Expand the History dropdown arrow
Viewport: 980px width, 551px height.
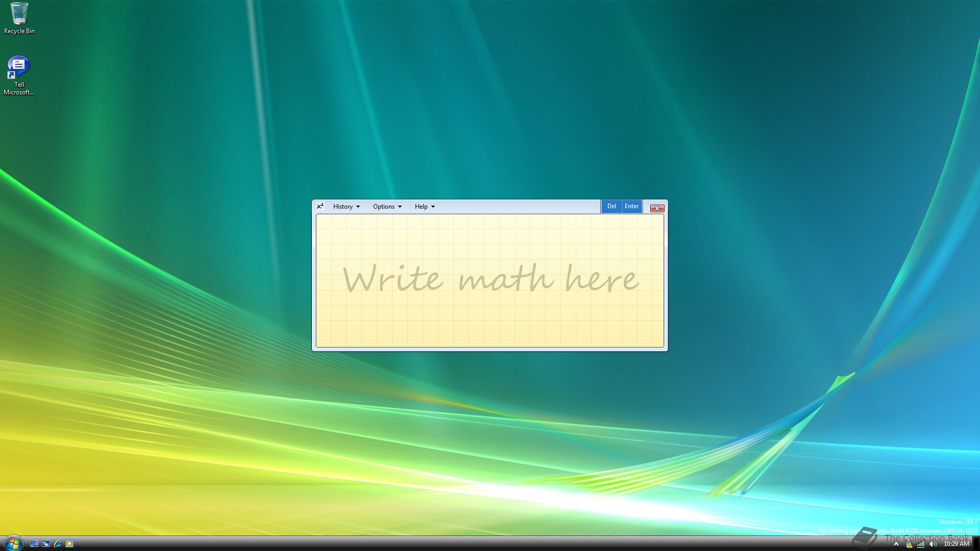[x=358, y=207]
